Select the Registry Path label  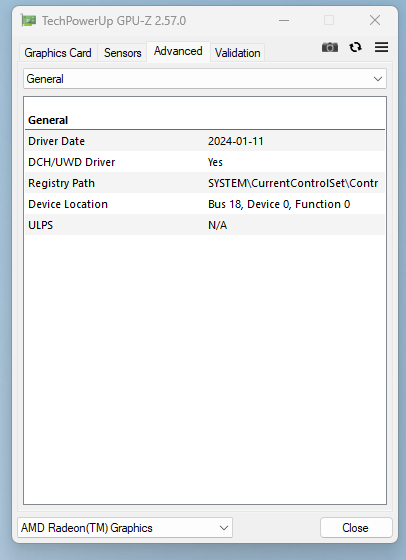(61, 183)
